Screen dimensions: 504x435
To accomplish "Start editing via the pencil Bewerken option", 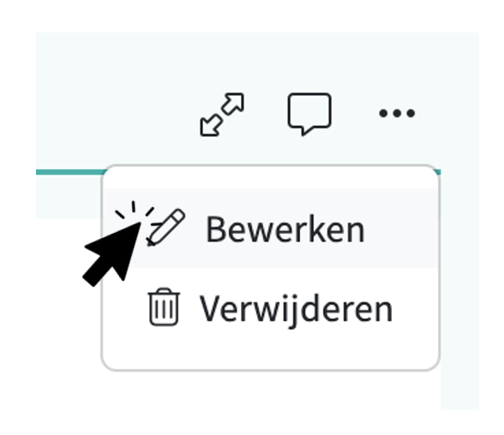I will coord(270,228).
